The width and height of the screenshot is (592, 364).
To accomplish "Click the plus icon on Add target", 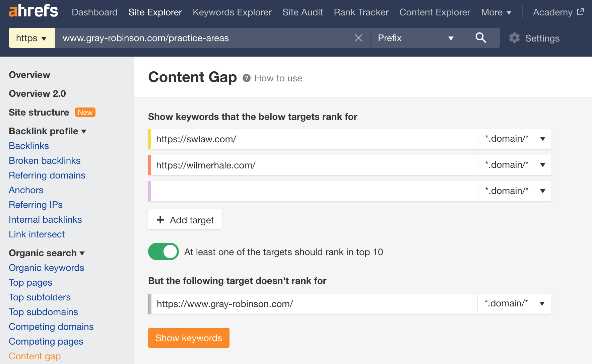I will click(x=160, y=220).
